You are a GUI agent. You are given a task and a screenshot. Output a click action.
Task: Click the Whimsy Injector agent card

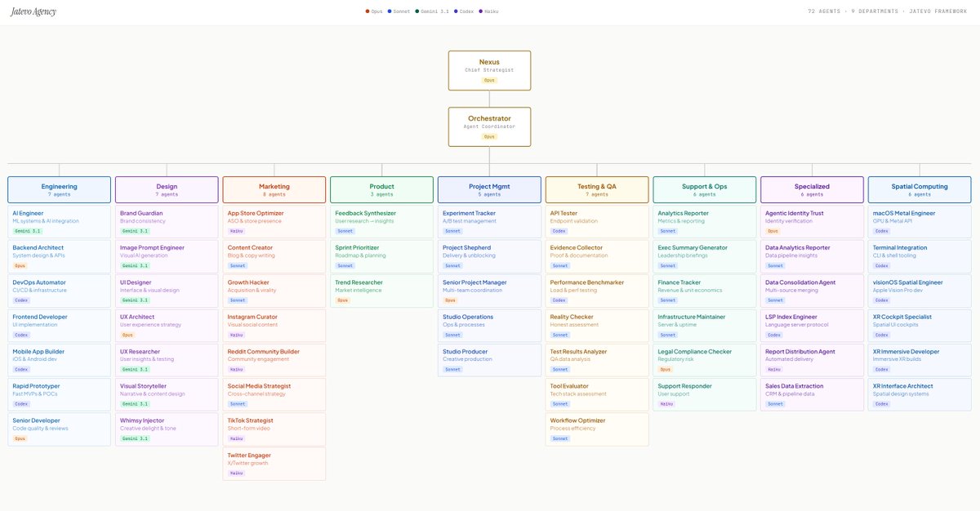(167, 429)
